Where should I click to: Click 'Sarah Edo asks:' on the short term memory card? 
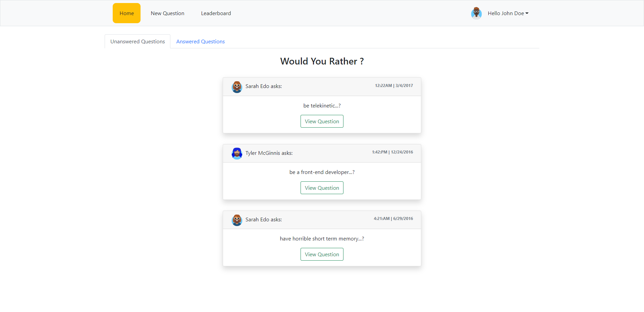tap(264, 220)
